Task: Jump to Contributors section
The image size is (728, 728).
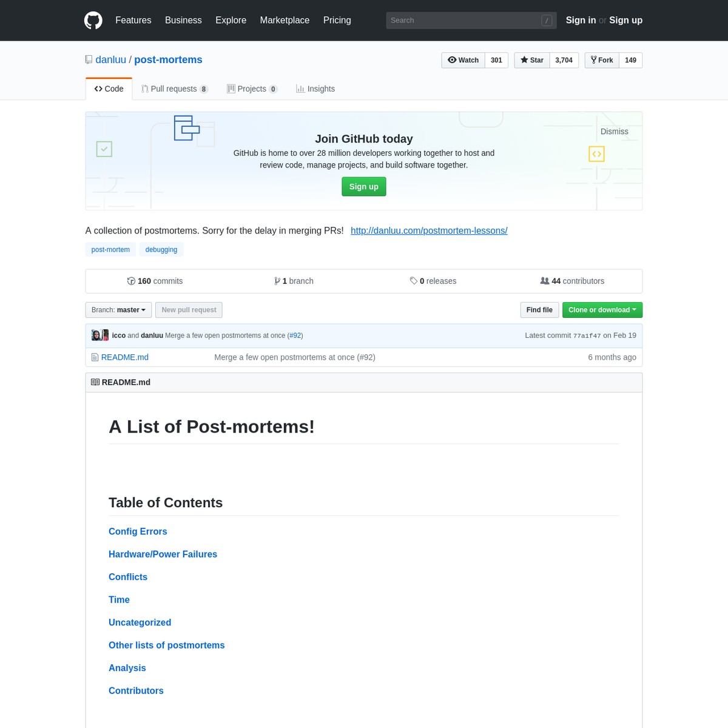Action: pos(136,690)
